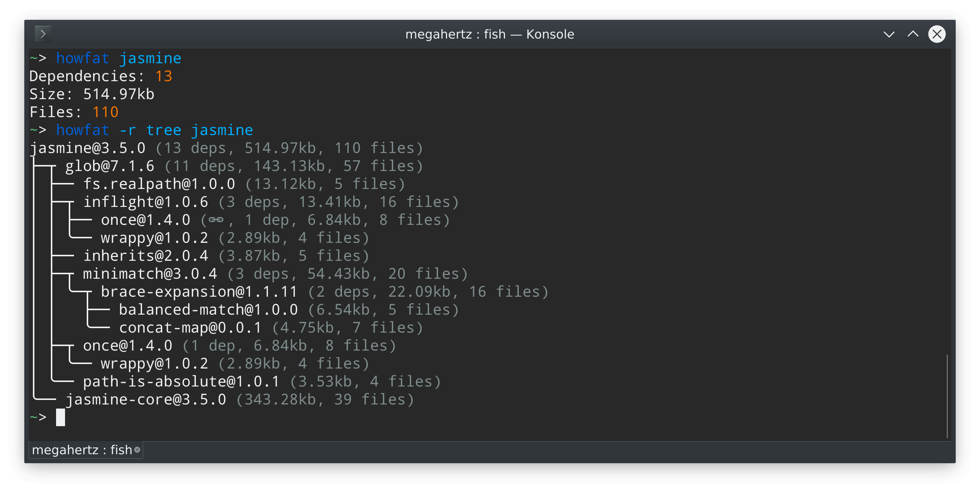This screenshot has width=980, height=492.
Task: Click fs.realpath@1.0.0 in the tree
Action: 159,184
